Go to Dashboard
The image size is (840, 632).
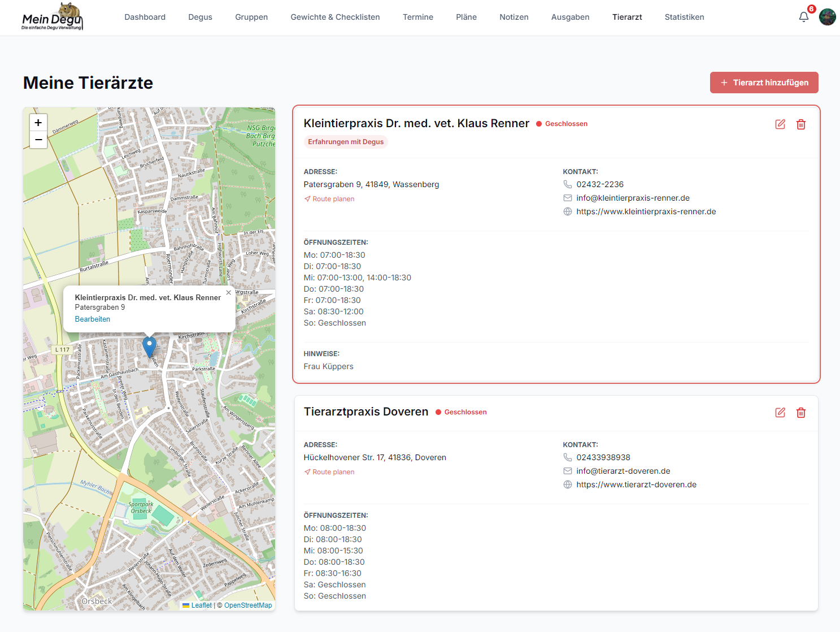pos(145,17)
